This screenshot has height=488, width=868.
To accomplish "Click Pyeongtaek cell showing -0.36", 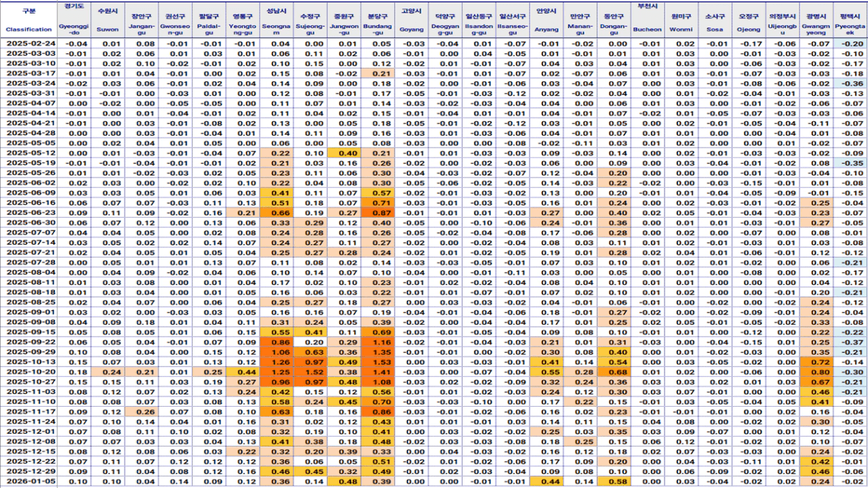I will (850, 83).
